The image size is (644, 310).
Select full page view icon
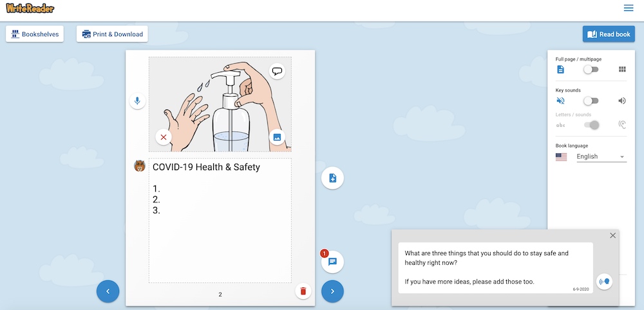tap(560, 70)
